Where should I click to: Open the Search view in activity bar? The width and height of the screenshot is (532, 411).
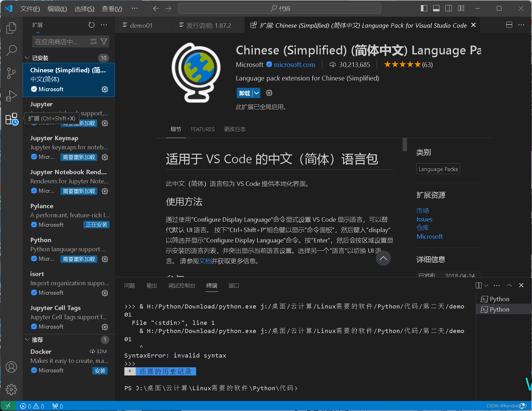point(11,50)
